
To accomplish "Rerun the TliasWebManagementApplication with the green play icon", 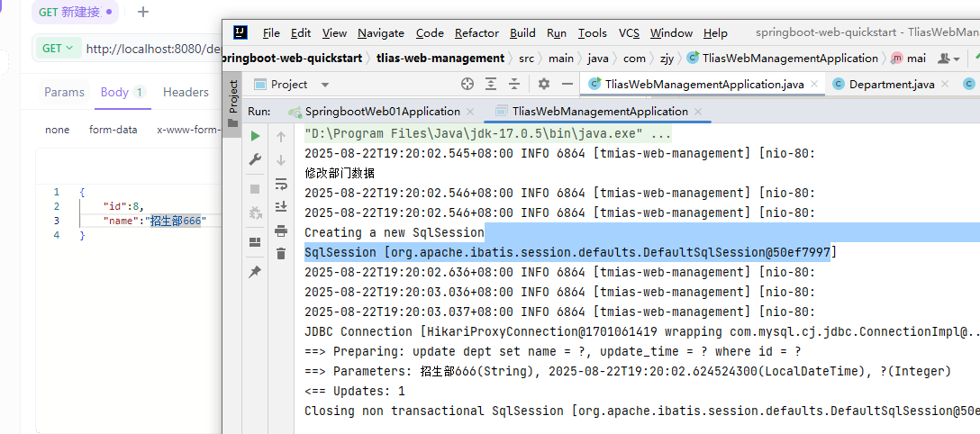I will 255,136.
